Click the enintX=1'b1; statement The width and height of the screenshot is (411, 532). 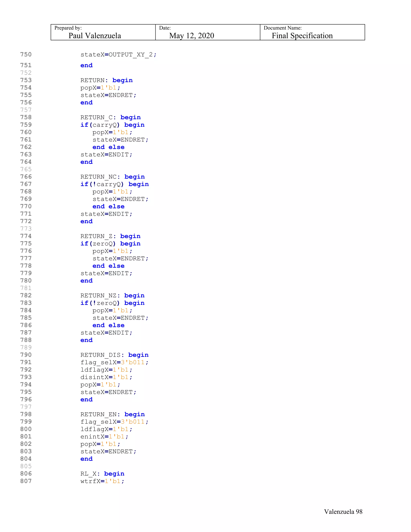pos(104,436)
